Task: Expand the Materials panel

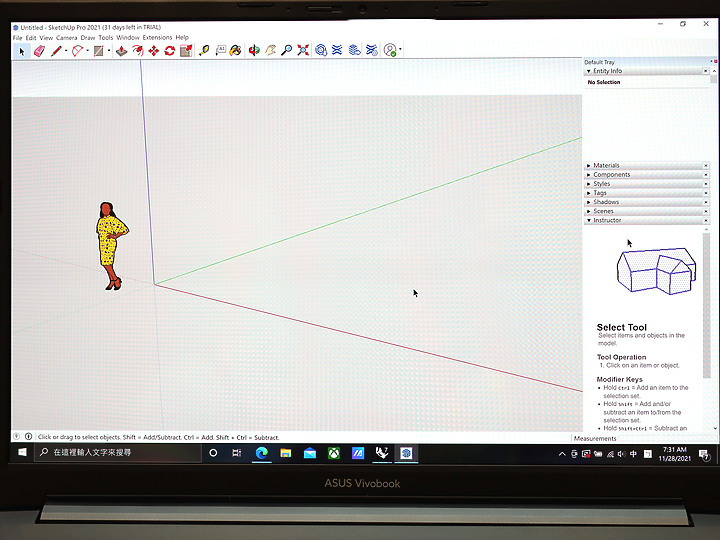Action: 589,165
